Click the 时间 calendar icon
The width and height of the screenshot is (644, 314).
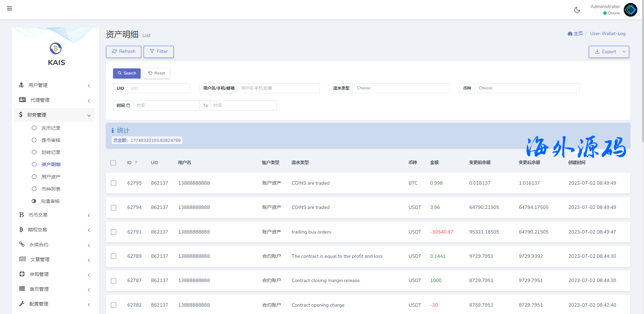point(128,105)
